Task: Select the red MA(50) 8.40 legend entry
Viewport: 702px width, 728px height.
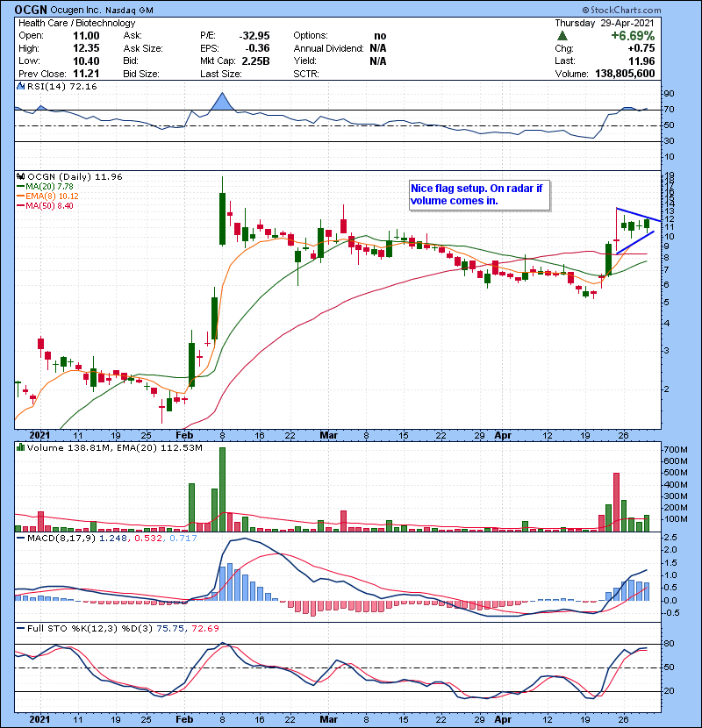Action: [45, 206]
